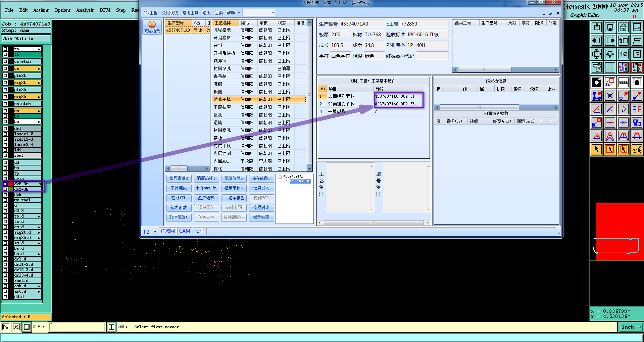Select the net selection arrow tool
This screenshot has width=644, height=342.
click(637, 149)
